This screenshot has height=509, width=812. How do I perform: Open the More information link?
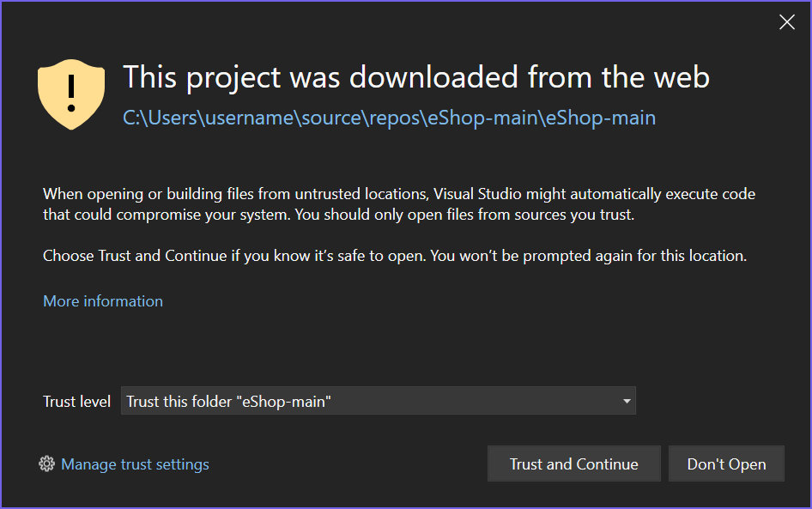point(103,301)
